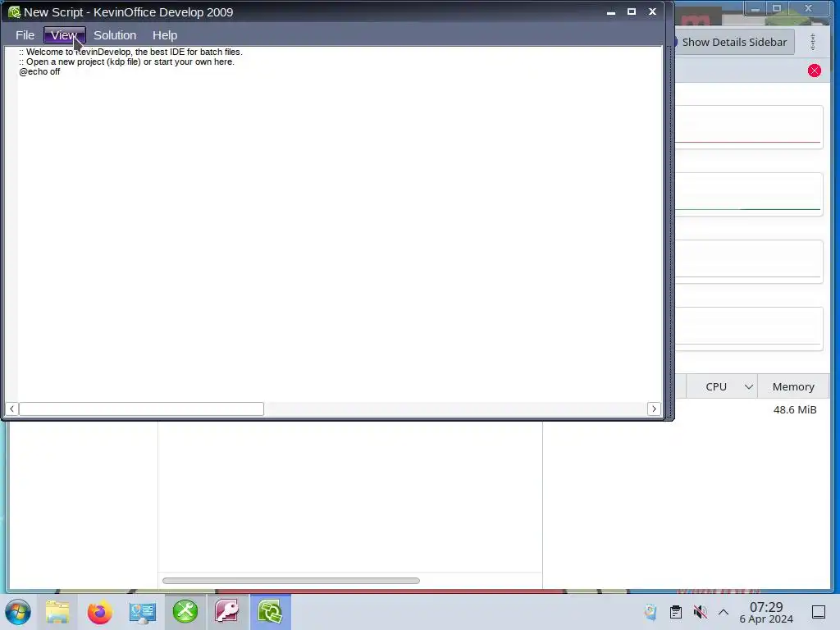
Task: Click the show desktop button
Action: 819,612
